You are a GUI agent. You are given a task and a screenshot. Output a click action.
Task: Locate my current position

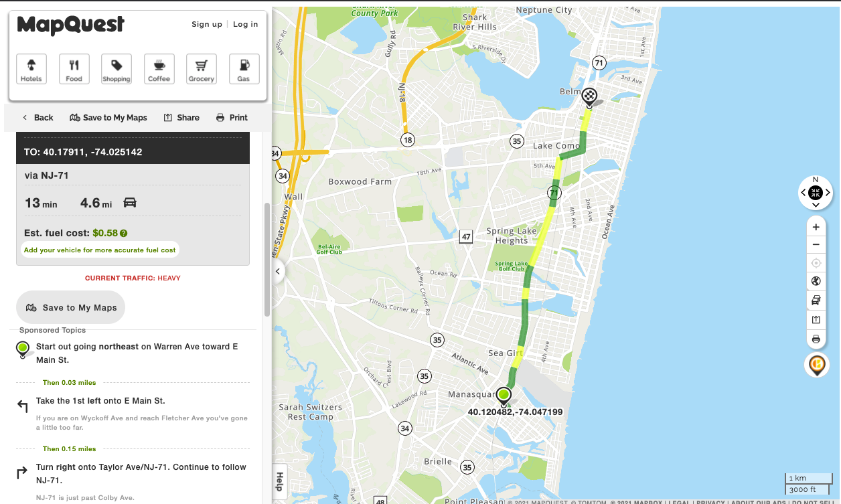coord(816,263)
